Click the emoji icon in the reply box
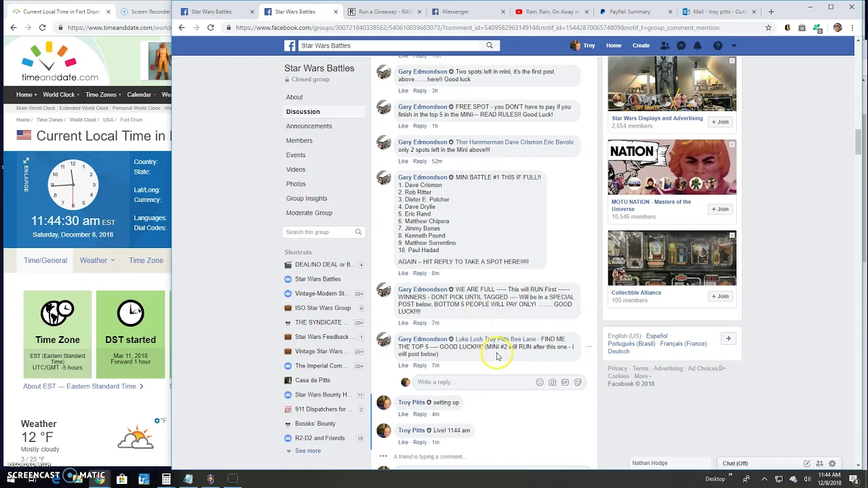868x488 pixels. tap(540, 382)
